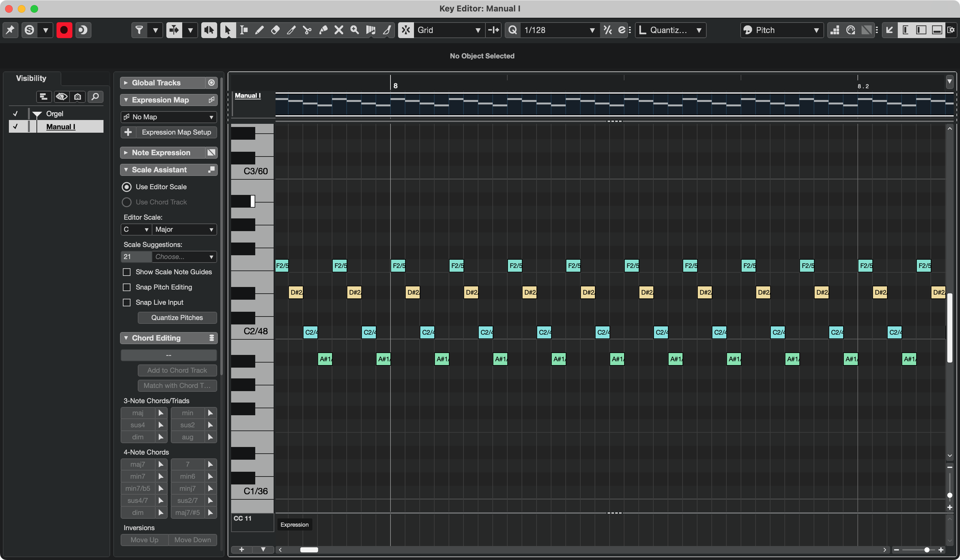This screenshot has height=560, width=960.
Task: Select the Draw pencil tool
Action: (259, 30)
